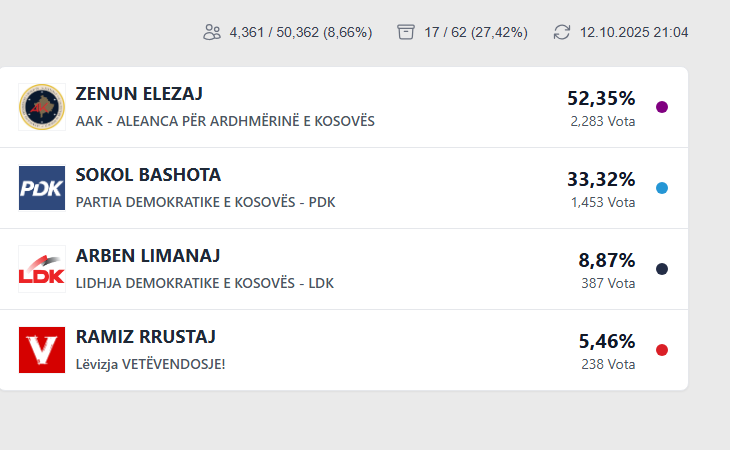Viewport: 730px width, 450px height.
Task: Click the 52,35% result percentage
Action: click(x=601, y=98)
